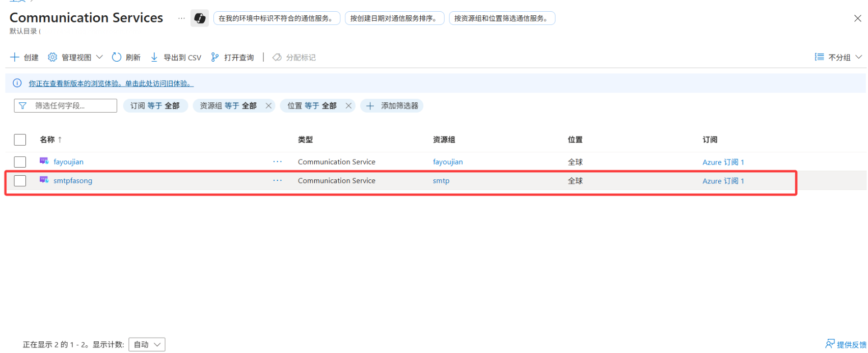Click the plus icon in 添加筛选器
Image resolution: width=868 pixels, height=353 pixels.
click(x=370, y=106)
